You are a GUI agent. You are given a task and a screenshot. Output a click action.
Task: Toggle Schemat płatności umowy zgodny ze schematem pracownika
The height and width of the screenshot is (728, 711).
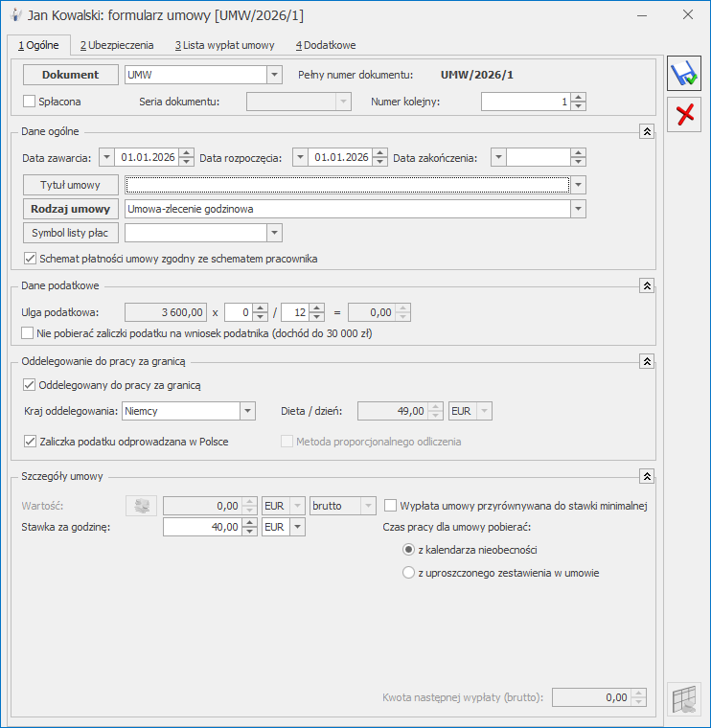tap(30, 258)
